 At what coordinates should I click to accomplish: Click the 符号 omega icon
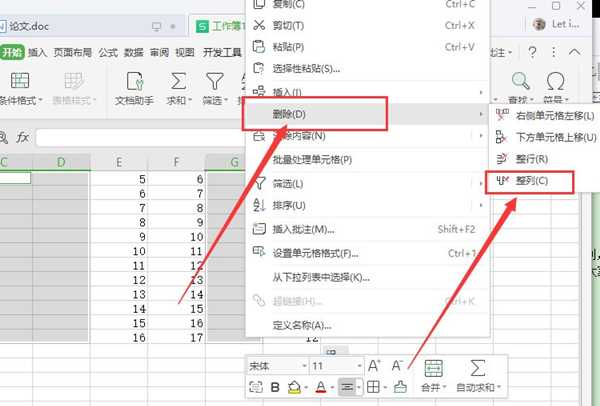point(555,82)
